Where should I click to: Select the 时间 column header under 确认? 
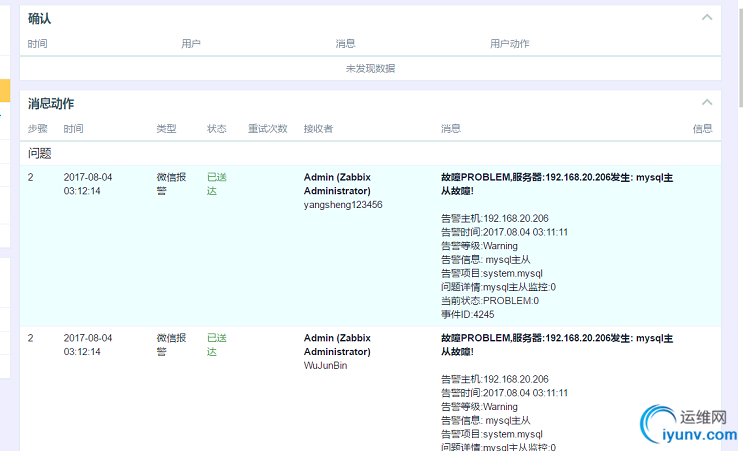[x=37, y=44]
